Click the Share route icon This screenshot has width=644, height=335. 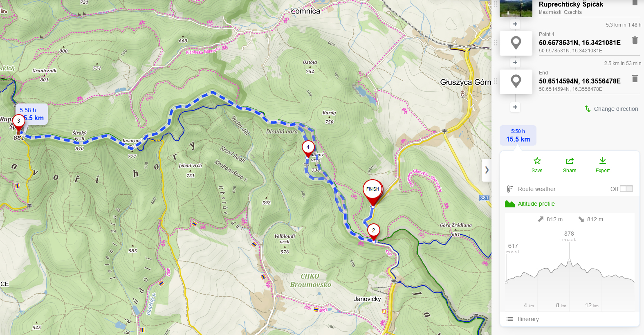[570, 161]
